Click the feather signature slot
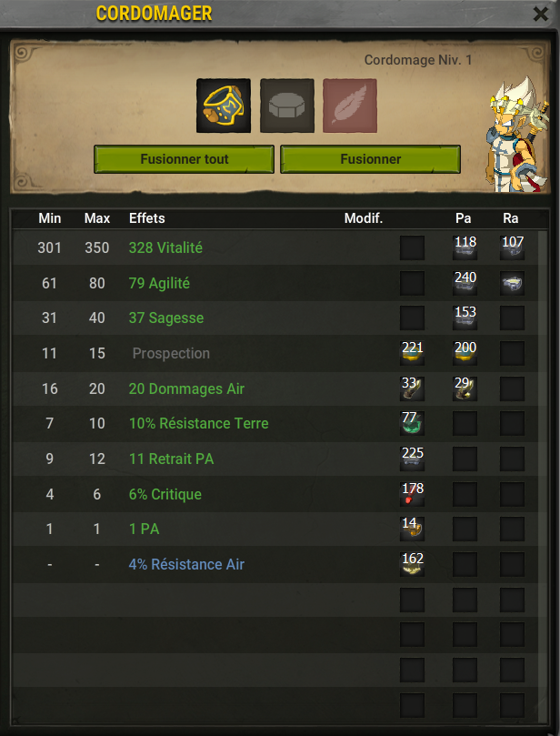 coord(350,106)
